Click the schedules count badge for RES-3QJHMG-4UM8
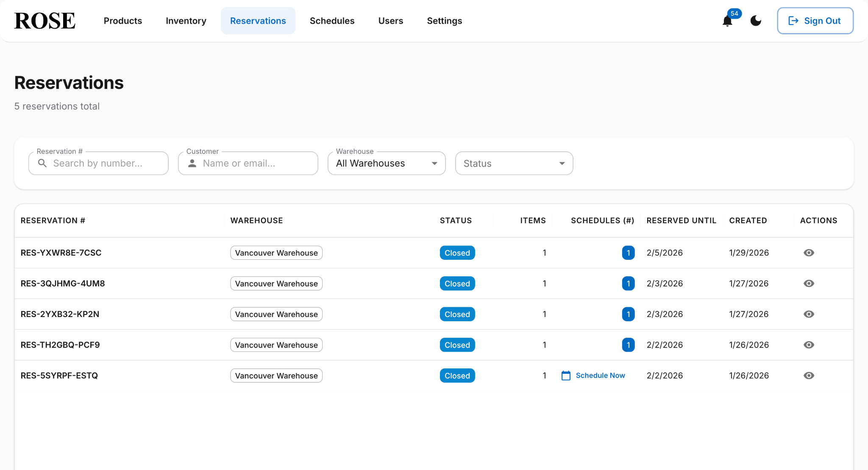Image resolution: width=868 pixels, height=470 pixels. (x=628, y=283)
